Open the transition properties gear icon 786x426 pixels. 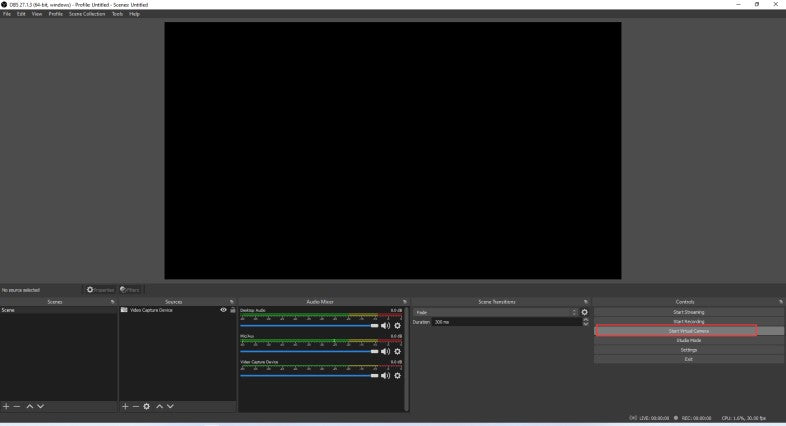pyautogui.click(x=585, y=312)
